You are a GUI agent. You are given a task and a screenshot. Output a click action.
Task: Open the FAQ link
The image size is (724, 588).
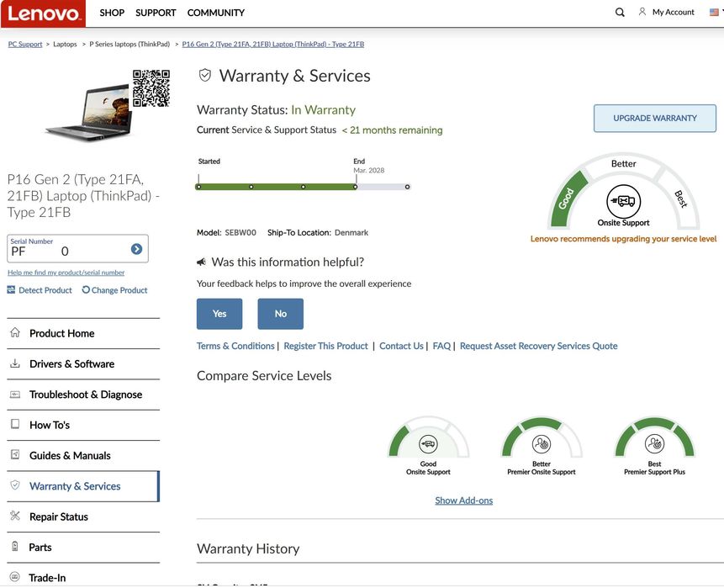pyautogui.click(x=441, y=346)
